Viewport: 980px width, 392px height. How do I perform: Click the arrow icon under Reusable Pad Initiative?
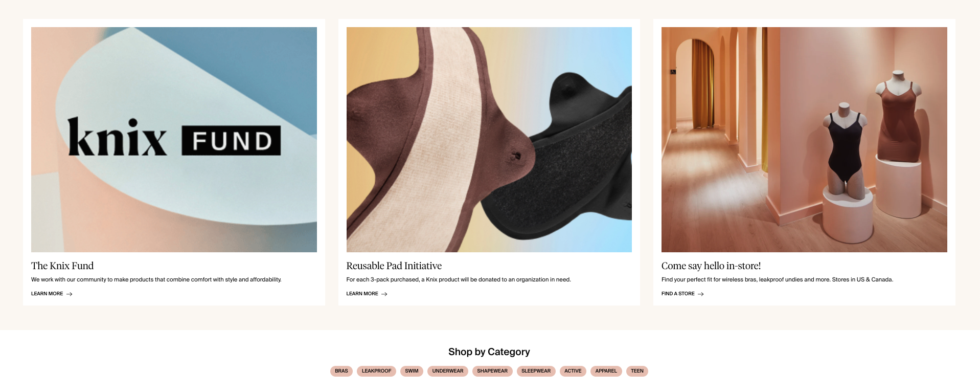[x=384, y=294]
